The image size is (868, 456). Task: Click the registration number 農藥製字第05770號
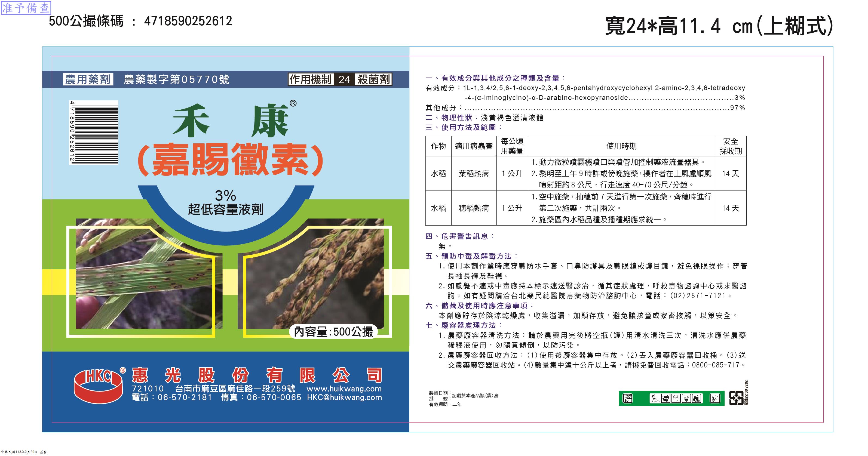tap(177, 79)
